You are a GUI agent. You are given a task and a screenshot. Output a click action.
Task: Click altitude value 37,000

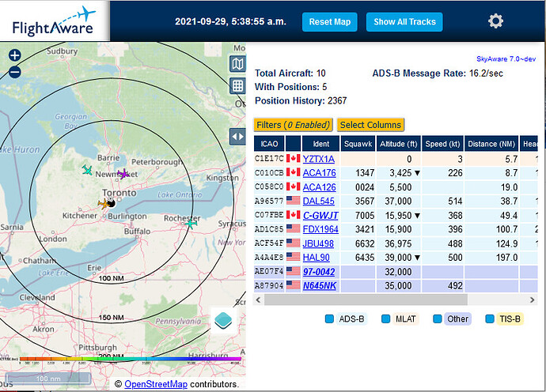click(x=398, y=201)
